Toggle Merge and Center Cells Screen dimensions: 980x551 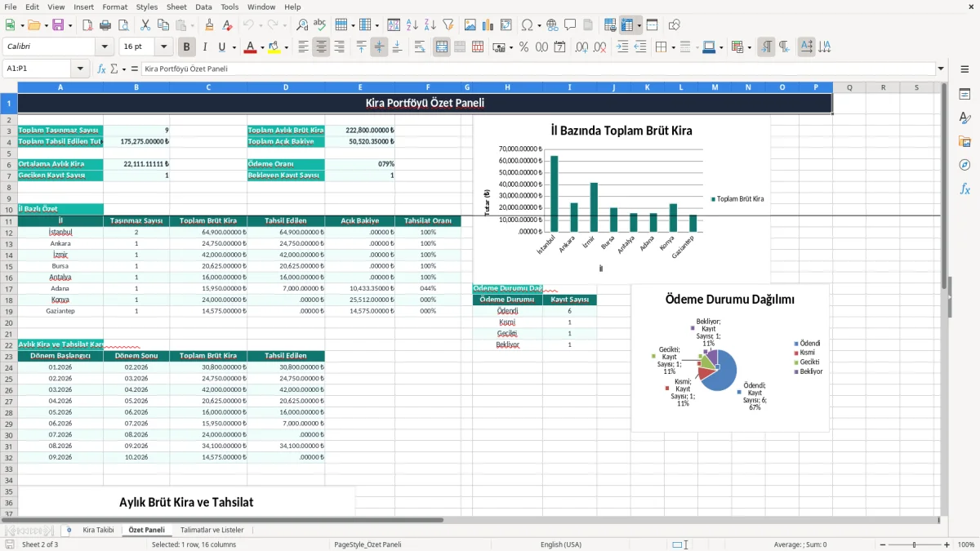(x=442, y=47)
